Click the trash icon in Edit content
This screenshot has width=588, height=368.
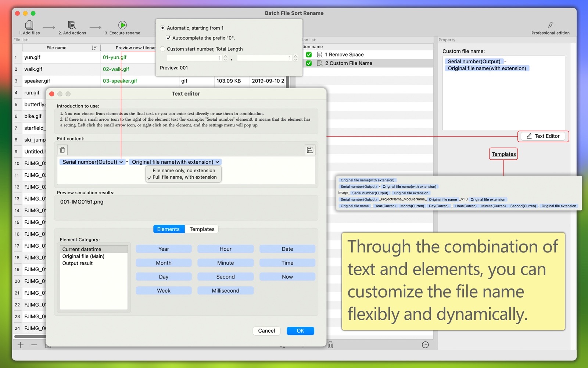62,150
